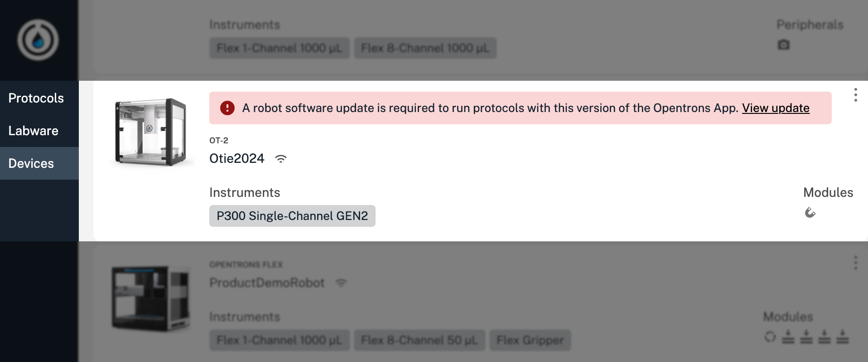The height and width of the screenshot is (362, 868).
Task: Click the camera icon under Peripherals
Action: click(784, 44)
